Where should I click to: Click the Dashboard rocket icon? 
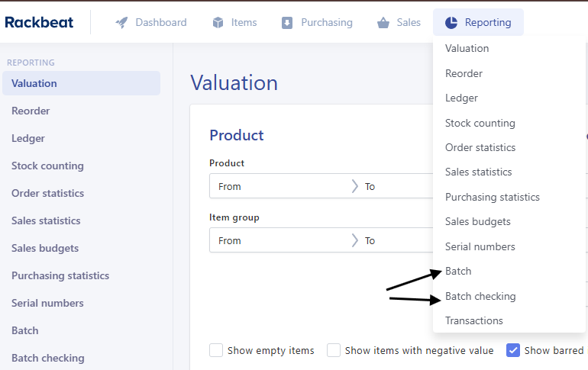(121, 23)
